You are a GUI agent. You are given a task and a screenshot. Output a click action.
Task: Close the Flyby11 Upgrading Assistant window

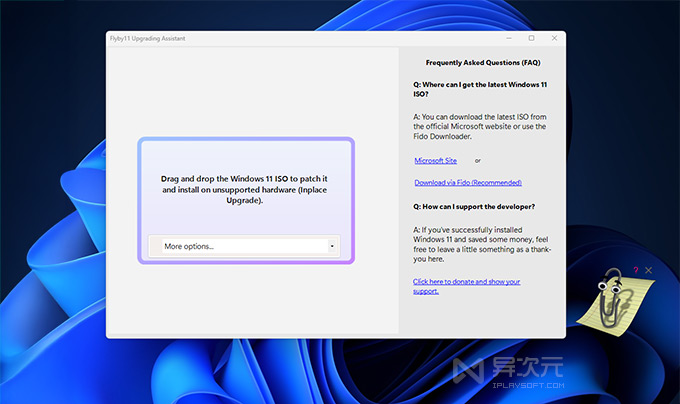pos(554,38)
